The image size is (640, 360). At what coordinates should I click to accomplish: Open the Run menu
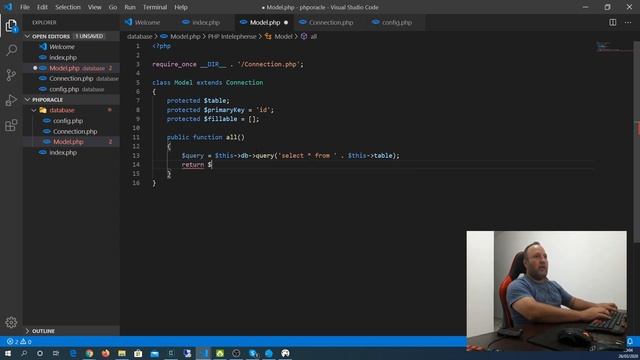tap(130, 7)
